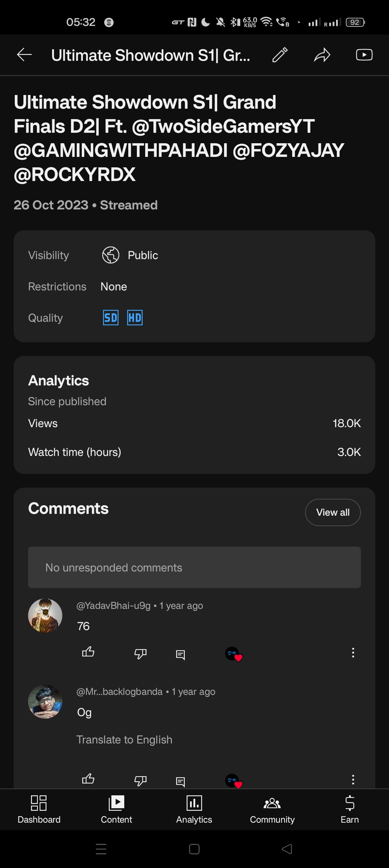
Task: Open the Views analytics row
Action: (x=194, y=423)
